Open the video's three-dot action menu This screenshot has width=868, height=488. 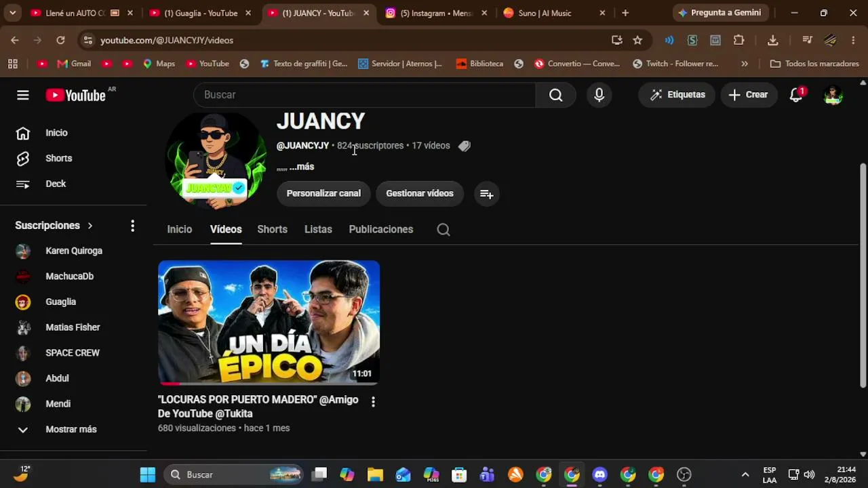click(x=373, y=402)
